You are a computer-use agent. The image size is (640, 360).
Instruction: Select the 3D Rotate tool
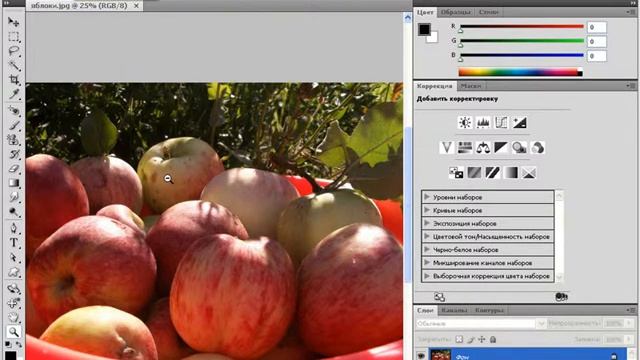point(13,288)
